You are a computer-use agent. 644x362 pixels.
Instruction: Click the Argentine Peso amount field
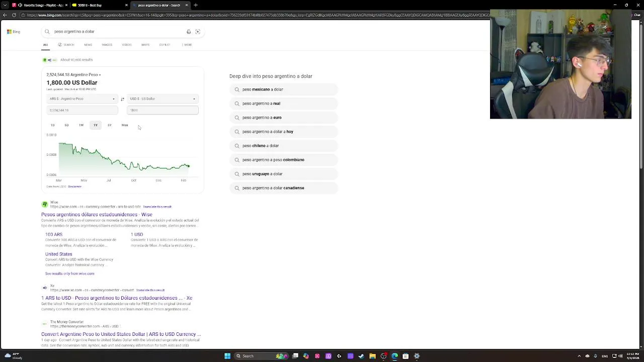pyautogui.click(x=82, y=110)
